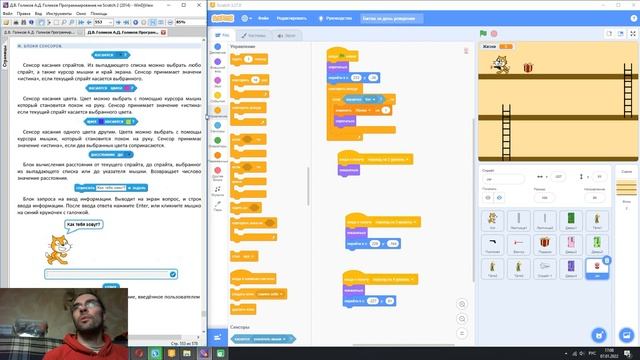Select the Sensing blocks category circle
Viewport: 640px width, 360px height.
tap(218, 125)
